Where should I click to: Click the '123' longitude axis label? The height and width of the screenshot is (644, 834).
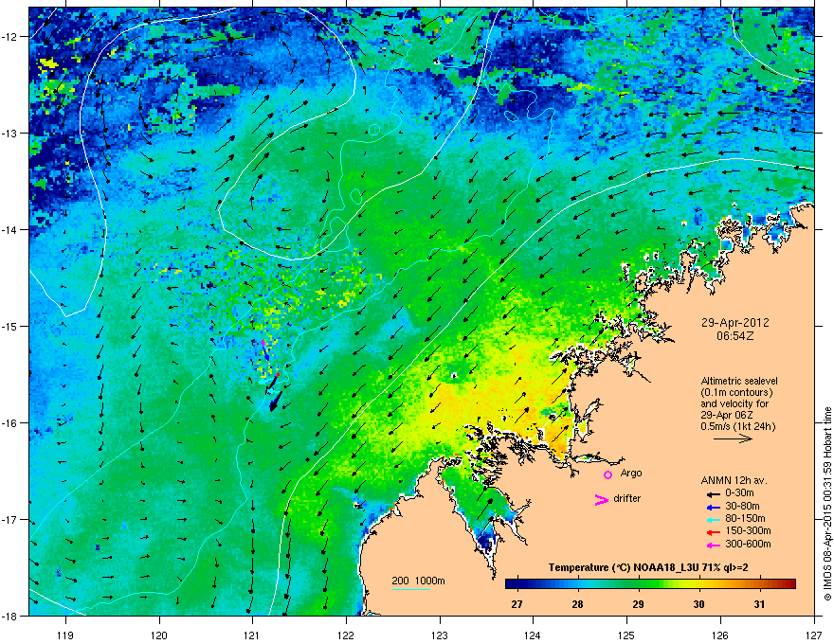(440, 635)
